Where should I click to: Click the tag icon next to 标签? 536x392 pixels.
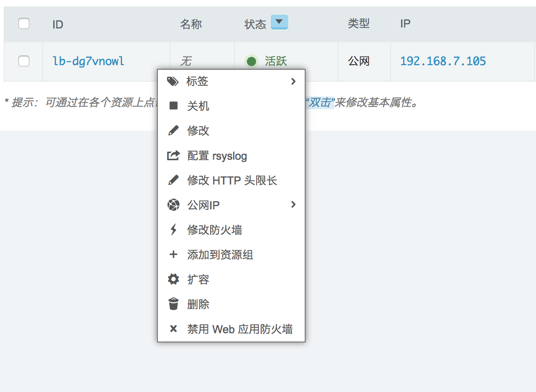click(x=173, y=82)
